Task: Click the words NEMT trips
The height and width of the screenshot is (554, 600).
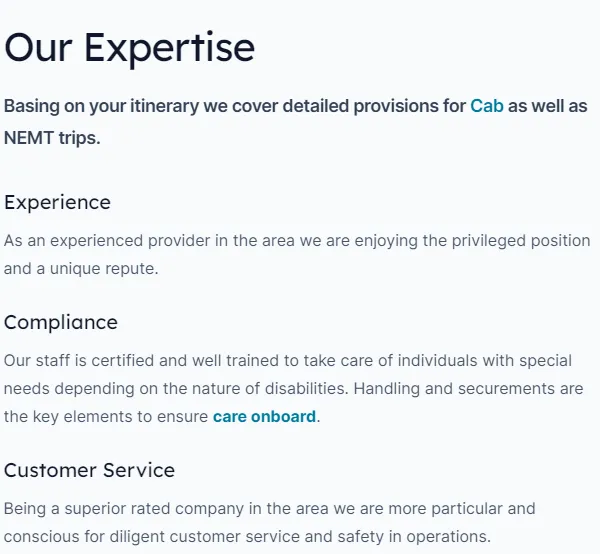Action: (52, 138)
